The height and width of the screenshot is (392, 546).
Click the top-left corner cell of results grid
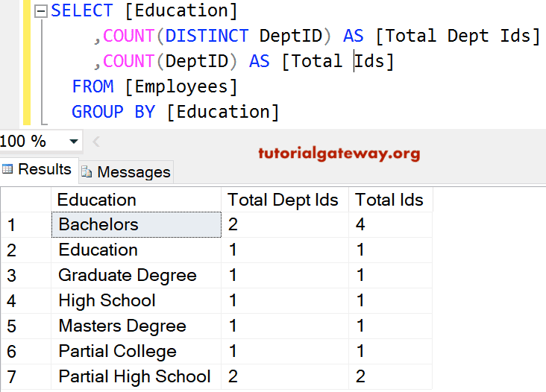click(26, 200)
